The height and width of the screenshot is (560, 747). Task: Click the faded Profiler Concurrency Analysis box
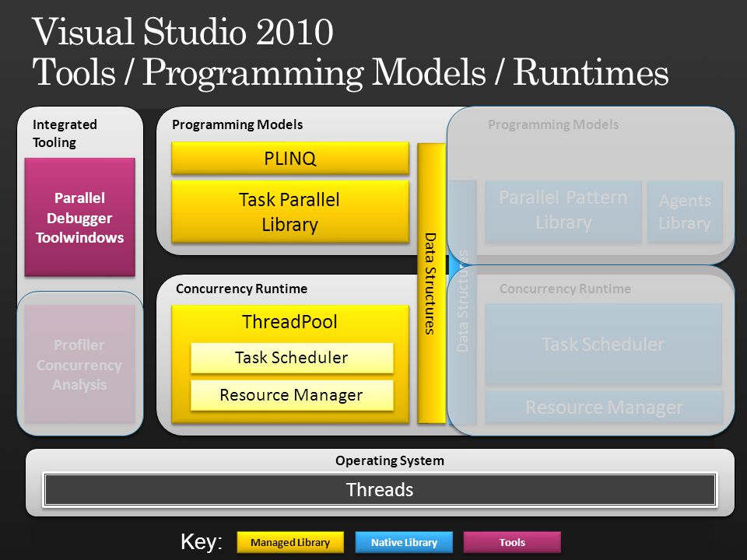pos(80,364)
